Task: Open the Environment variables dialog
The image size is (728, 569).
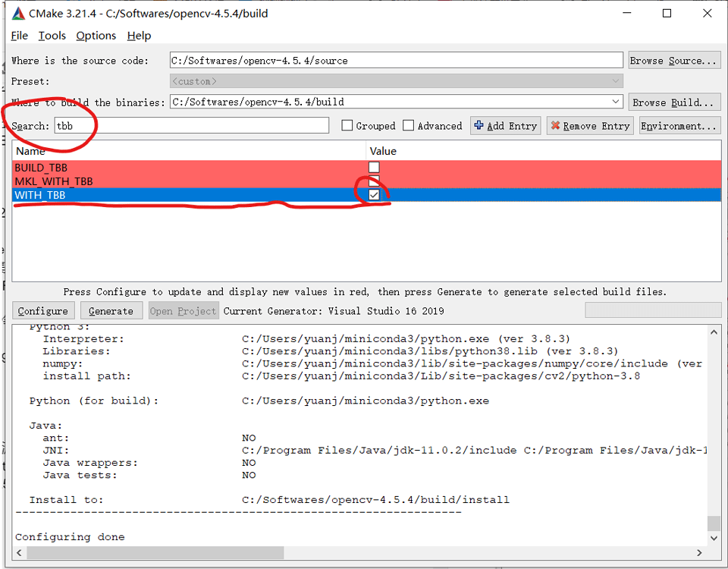Action: point(679,125)
